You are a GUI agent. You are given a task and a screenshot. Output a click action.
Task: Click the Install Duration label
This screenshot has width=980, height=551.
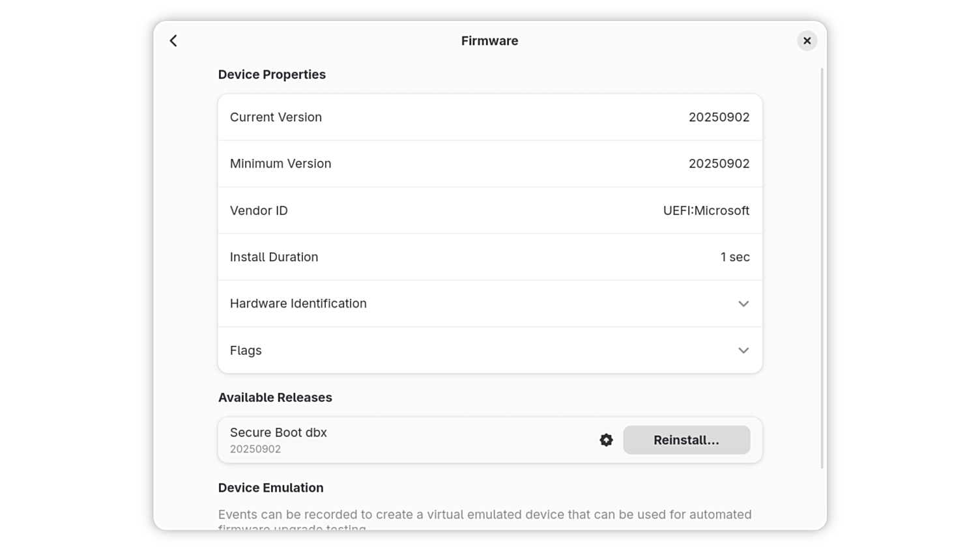tap(274, 257)
